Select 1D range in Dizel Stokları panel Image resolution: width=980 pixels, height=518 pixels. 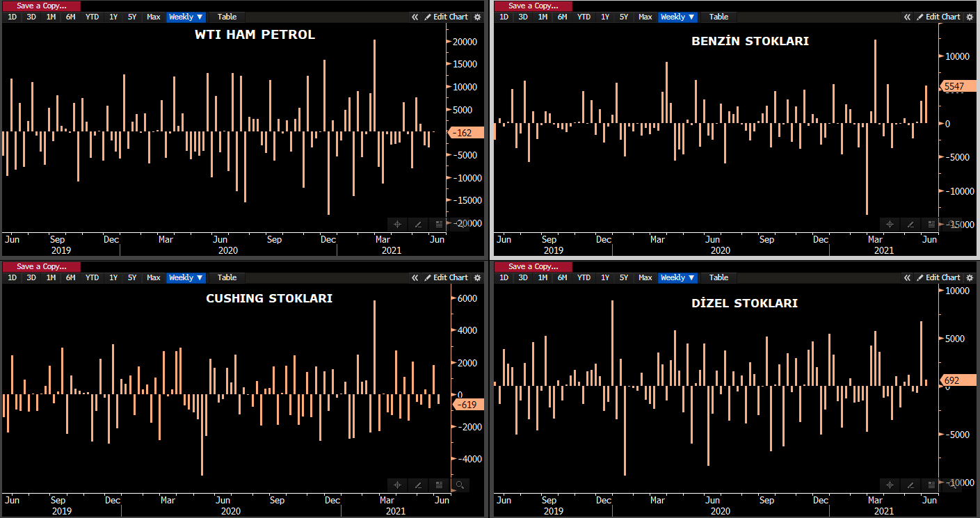tap(504, 277)
